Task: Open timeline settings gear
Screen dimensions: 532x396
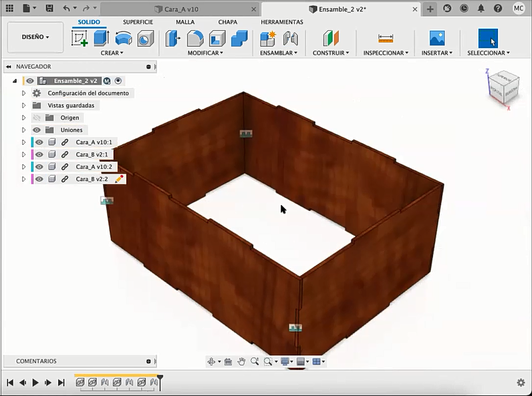Action: pos(521,383)
